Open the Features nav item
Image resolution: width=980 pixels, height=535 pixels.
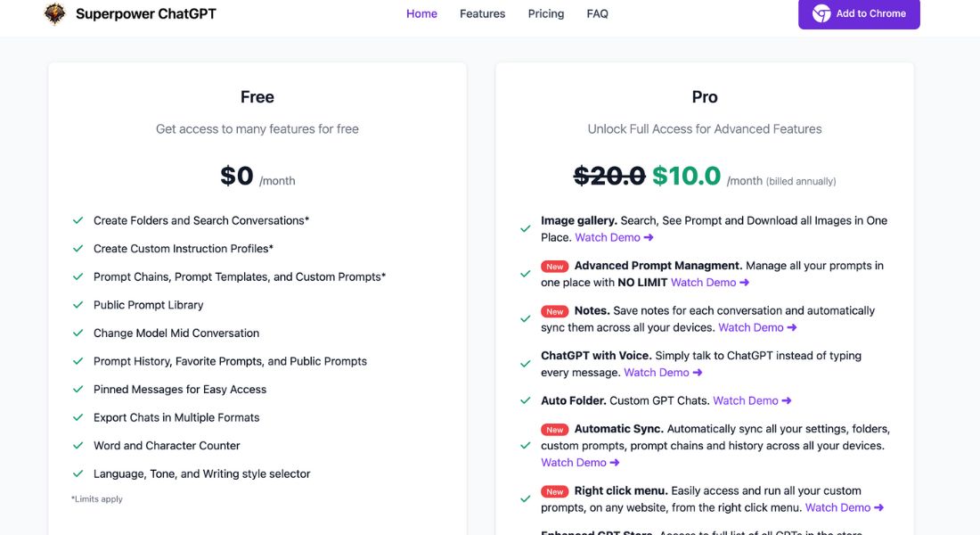[483, 13]
